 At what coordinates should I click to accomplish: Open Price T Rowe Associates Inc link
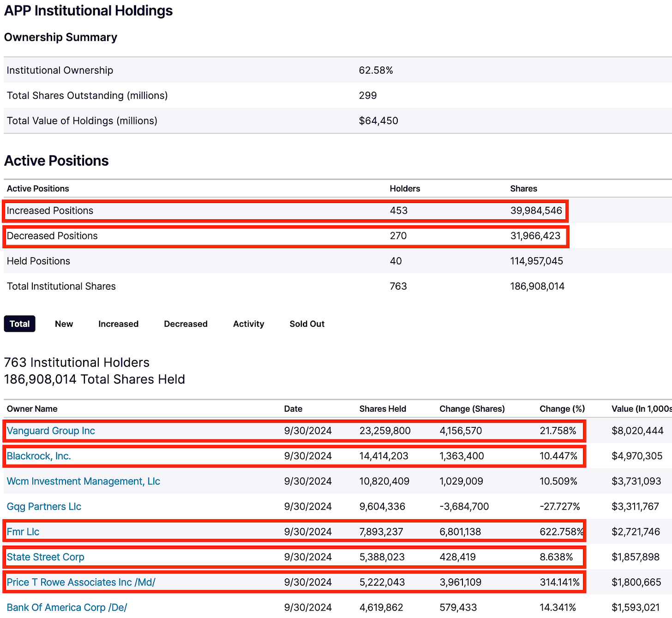tap(81, 582)
